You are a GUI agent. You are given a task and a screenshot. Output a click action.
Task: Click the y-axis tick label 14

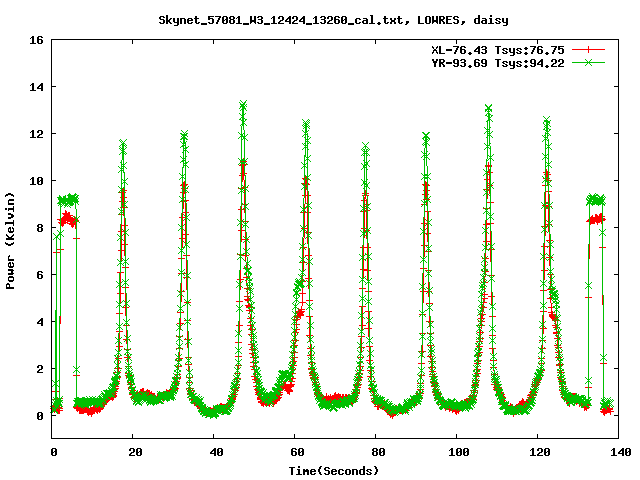click(x=36, y=87)
